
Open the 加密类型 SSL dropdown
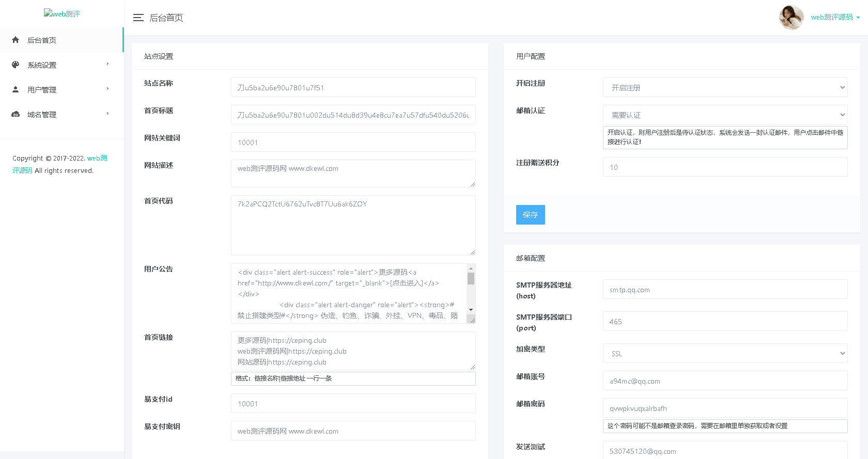click(725, 353)
